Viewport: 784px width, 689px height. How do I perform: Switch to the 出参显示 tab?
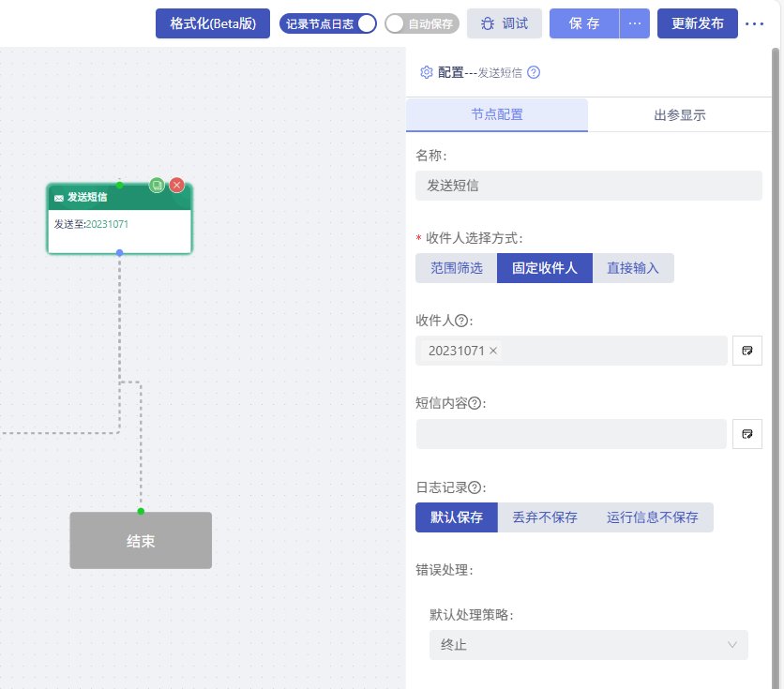click(679, 115)
